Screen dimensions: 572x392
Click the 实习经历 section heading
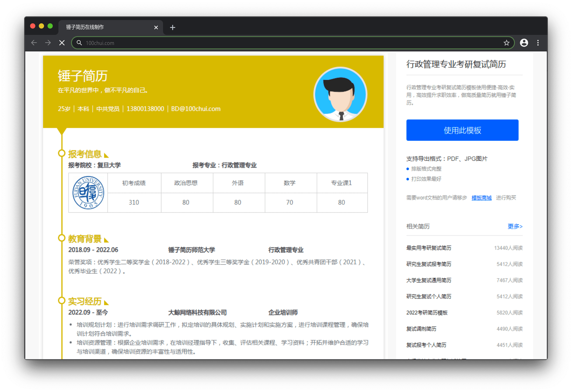click(x=85, y=301)
